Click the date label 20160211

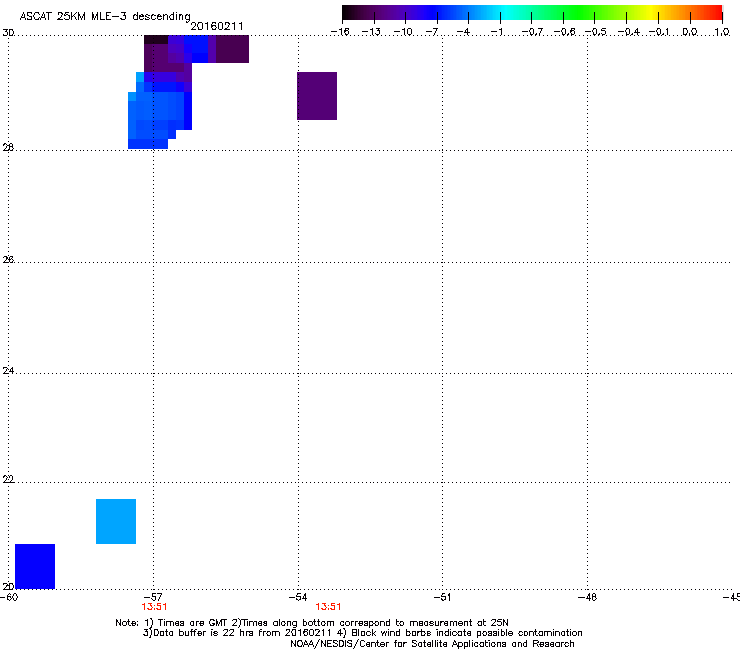(x=217, y=26)
